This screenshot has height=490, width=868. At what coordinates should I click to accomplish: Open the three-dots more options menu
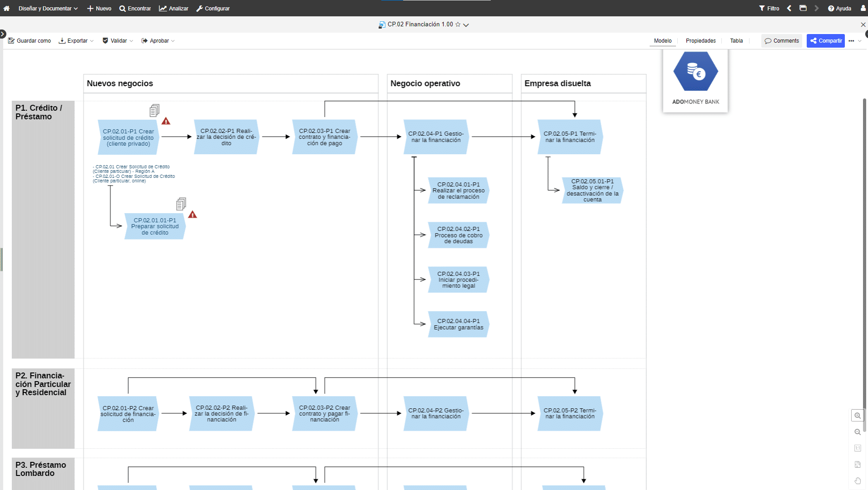(851, 41)
